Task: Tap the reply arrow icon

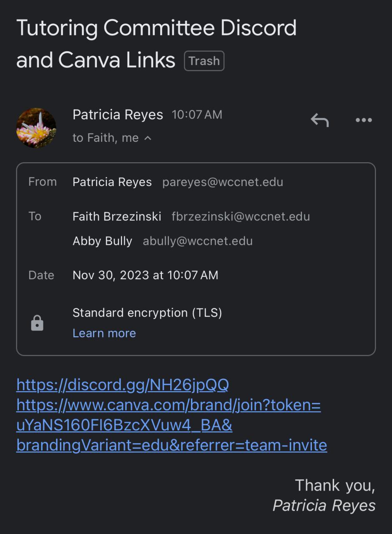Action: click(x=320, y=120)
